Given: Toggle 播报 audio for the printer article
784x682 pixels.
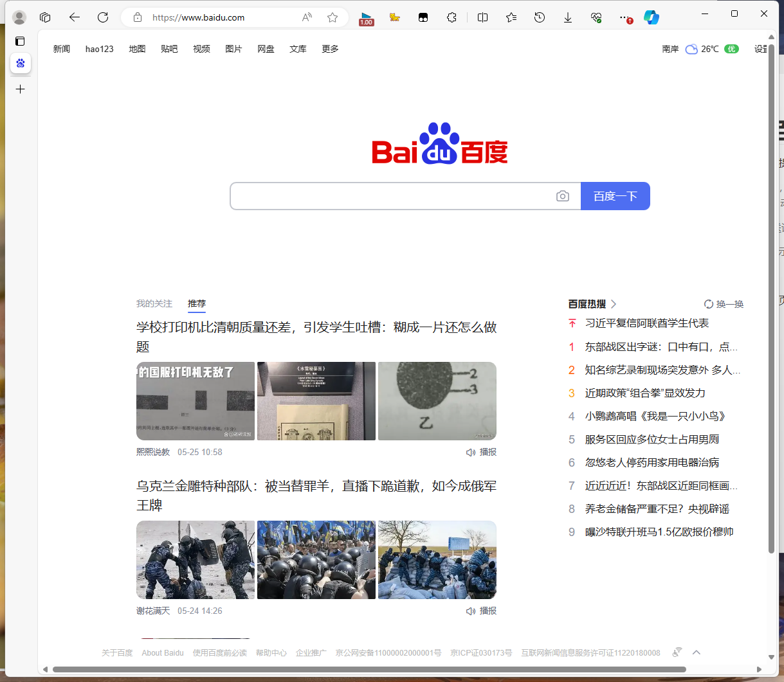Looking at the screenshot, I should pyautogui.click(x=482, y=452).
